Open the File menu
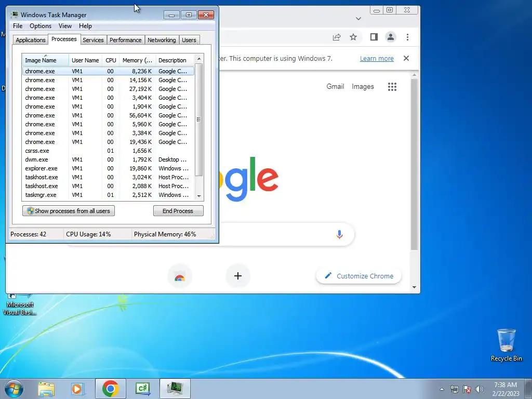Image resolution: width=532 pixels, height=399 pixels. click(18, 26)
